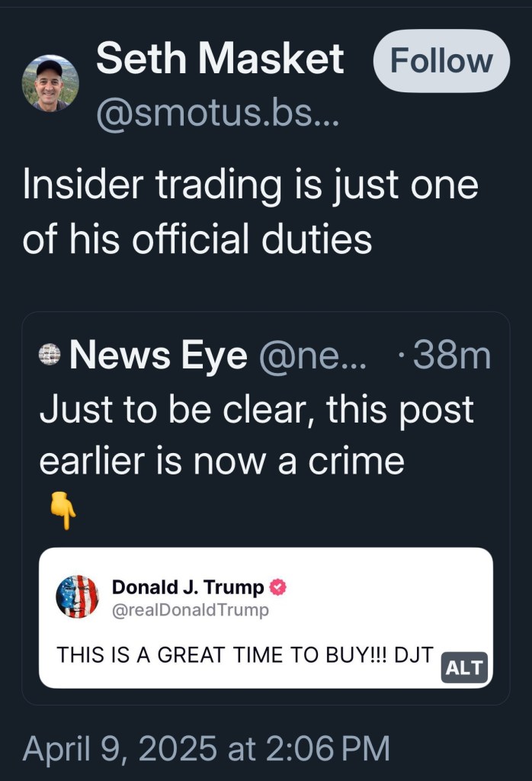Click the News Eye avatar icon
The height and width of the screenshot is (781, 532).
(x=50, y=355)
